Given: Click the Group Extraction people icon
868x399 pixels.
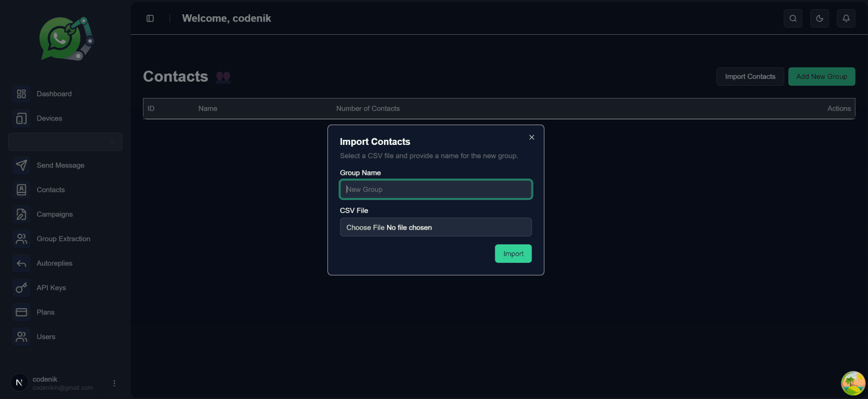Looking at the screenshot, I should (21, 239).
